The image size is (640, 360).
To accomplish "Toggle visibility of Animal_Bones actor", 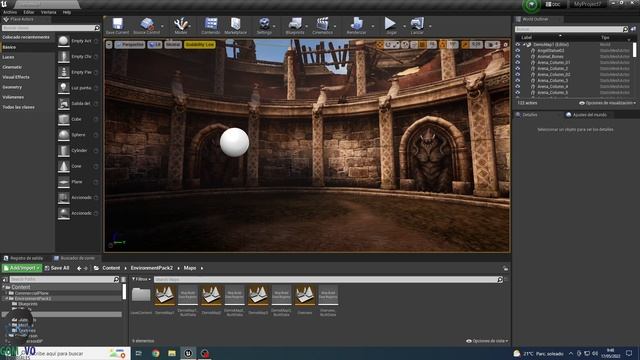I will tap(518, 56).
